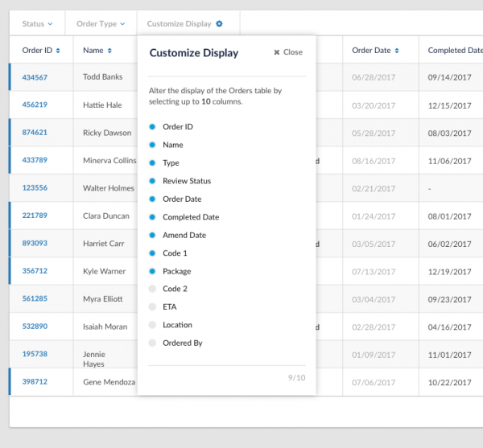Select the Hattie Hale row name

102,105
